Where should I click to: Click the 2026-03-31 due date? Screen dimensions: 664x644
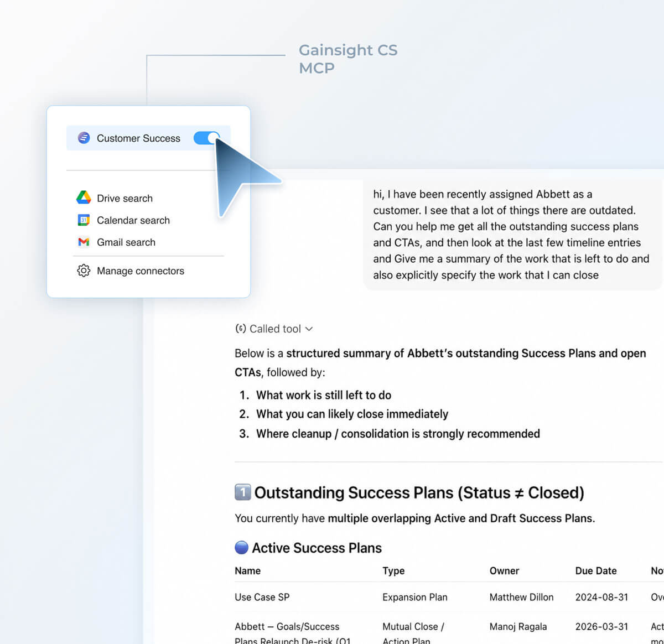(601, 626)
